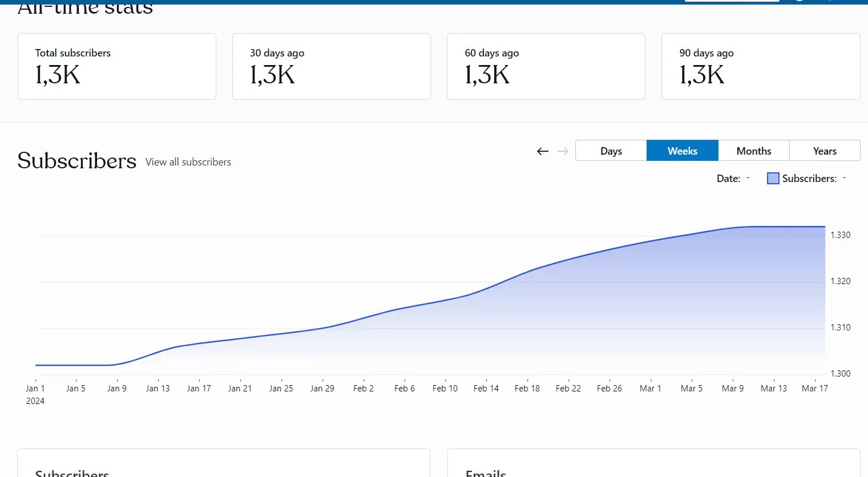The height and width of the screenshot is (477, 868).
Task: Select the Total subscribers stat card
Action: coord(116,66)
